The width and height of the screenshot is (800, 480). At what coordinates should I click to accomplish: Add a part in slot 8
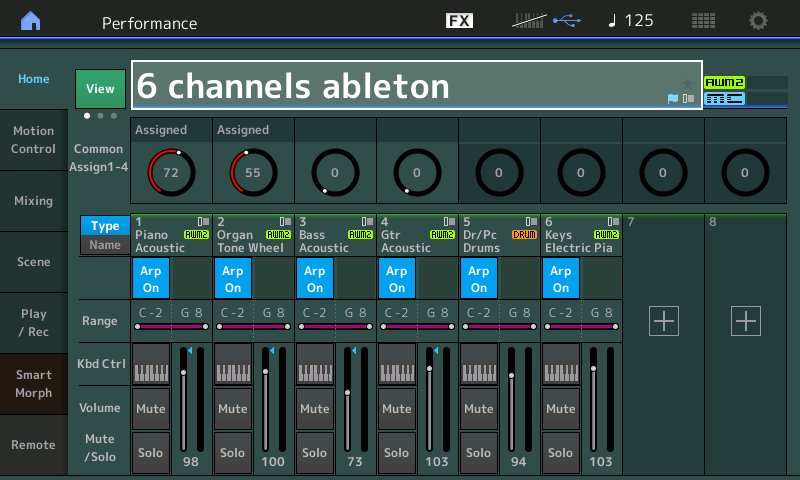(x=746, y=321)
